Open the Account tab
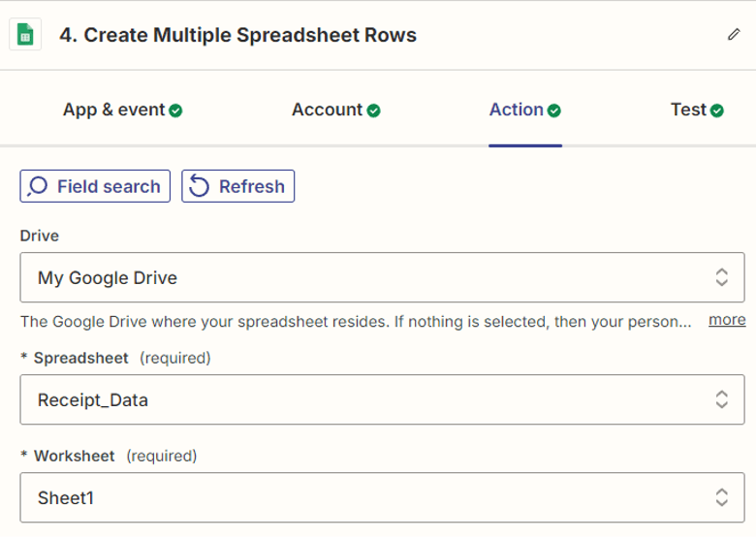 (327, 111)
